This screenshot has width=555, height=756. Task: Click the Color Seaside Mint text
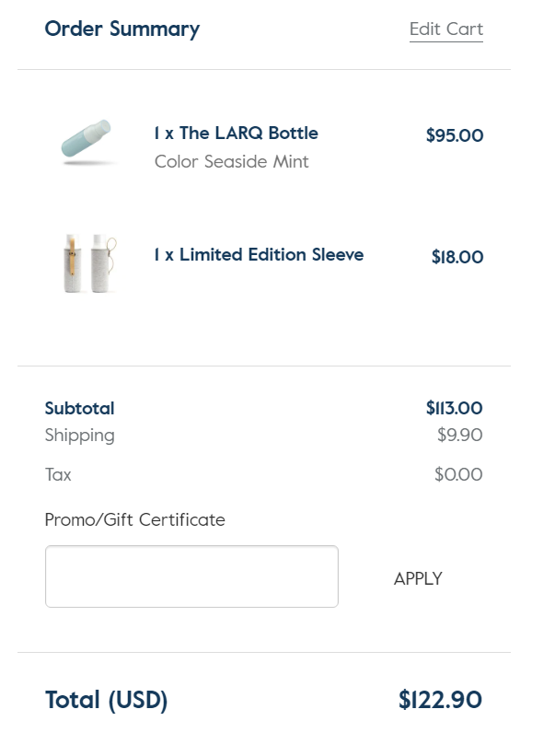231,162
